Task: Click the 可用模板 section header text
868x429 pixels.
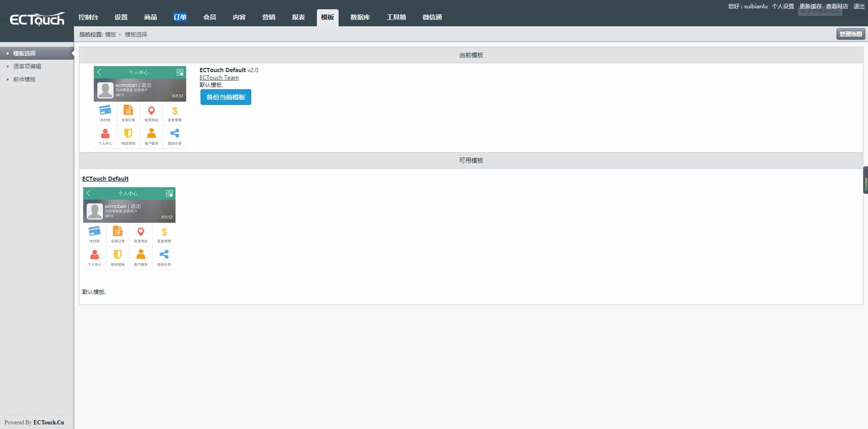Action: pyautogui.click(x=471, y=160)
